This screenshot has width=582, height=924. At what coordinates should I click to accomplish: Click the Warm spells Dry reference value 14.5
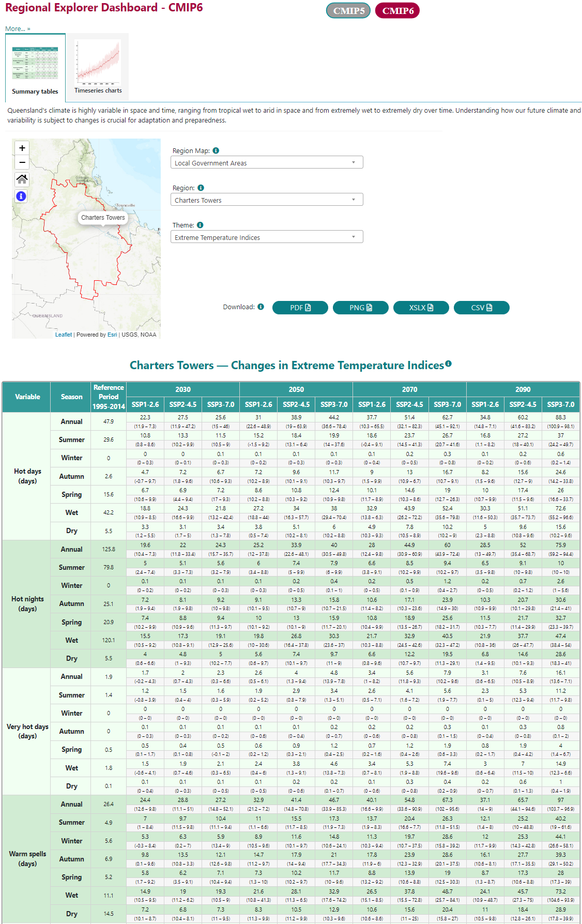109,914
